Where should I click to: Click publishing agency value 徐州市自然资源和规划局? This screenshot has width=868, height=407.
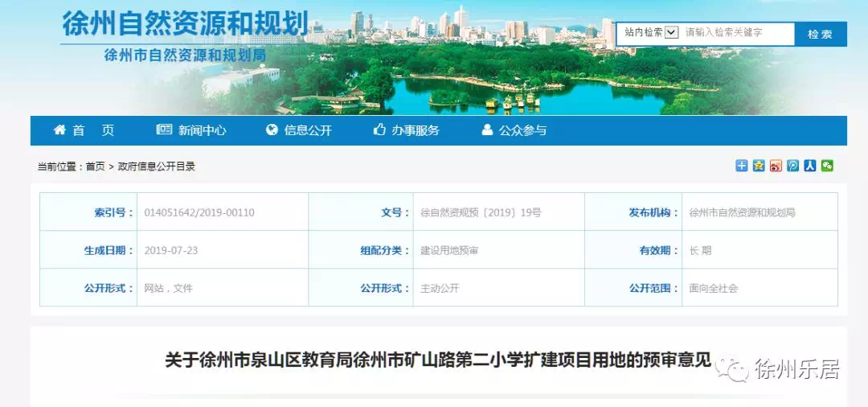(x=742, y=212)
